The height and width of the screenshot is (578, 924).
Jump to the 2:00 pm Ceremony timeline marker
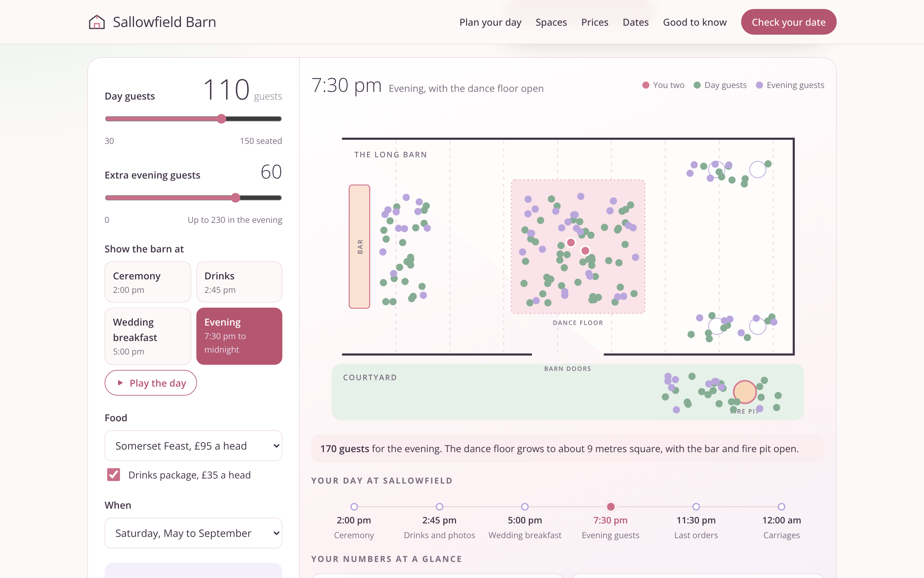click(354, 506)
